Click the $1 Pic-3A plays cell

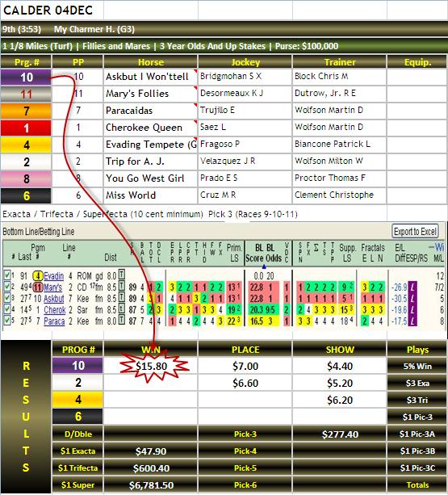[417, 434]
